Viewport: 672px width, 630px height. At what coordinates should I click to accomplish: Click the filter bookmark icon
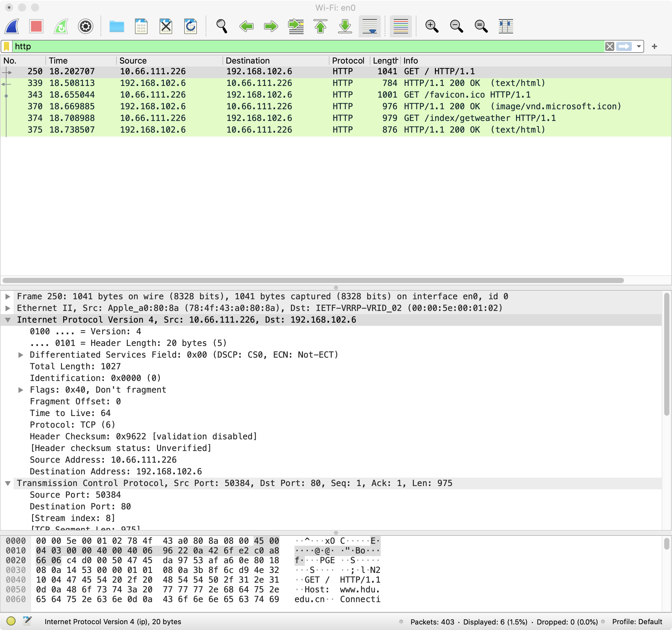coord(7,46)
